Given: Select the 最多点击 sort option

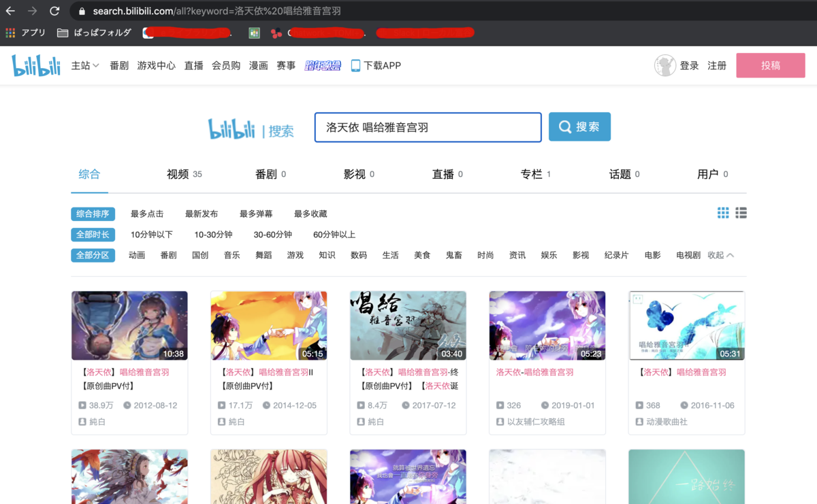Looking at the screenshot, I should tap(148, 213).
